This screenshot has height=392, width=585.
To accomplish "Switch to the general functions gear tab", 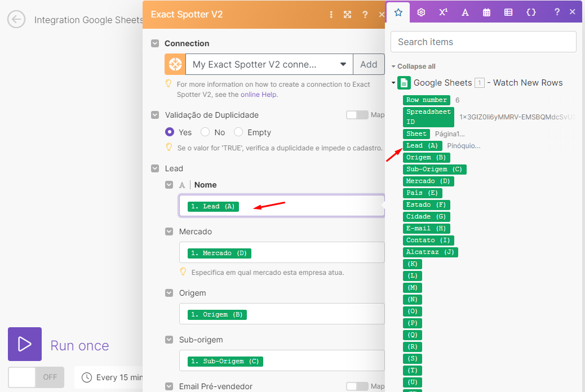I will coord(421,12).
